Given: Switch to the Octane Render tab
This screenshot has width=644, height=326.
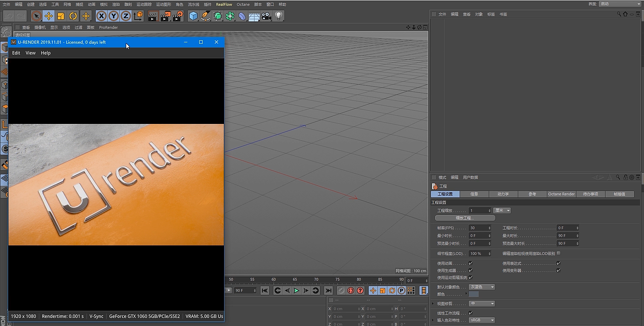Looking at the screenshot, I should (x=561, y=194).
